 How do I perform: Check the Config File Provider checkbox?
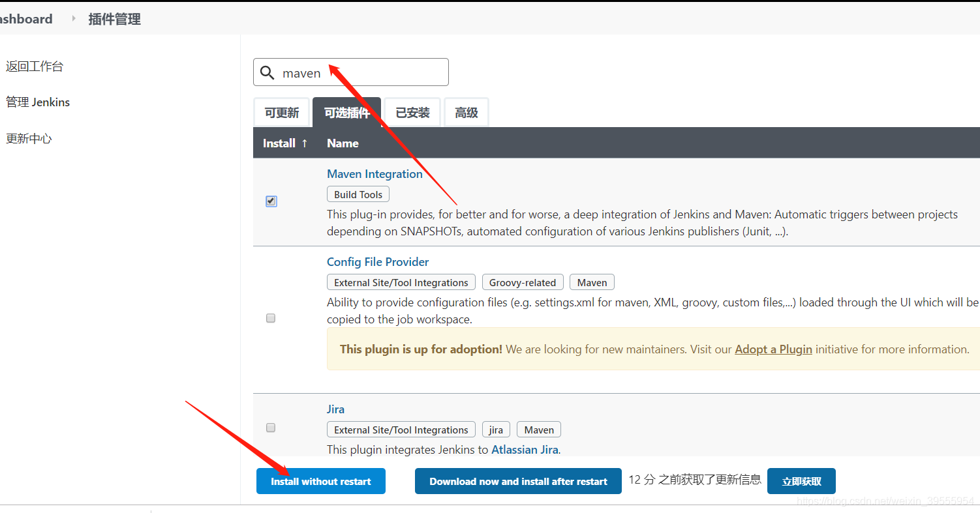[x=271, y=318]
